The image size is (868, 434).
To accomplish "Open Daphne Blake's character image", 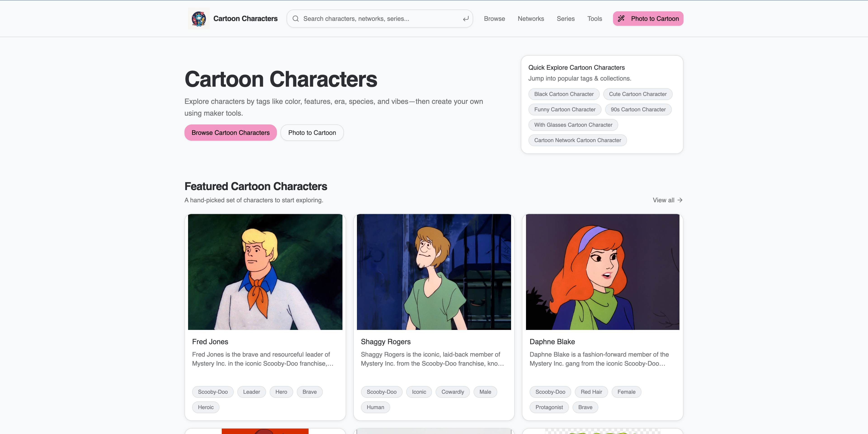I will click(602, 272).
